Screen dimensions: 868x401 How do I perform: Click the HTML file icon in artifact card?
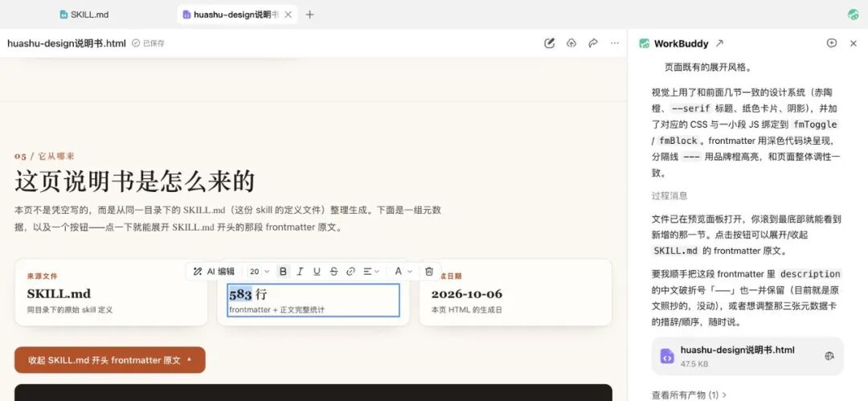click(668, 356)
